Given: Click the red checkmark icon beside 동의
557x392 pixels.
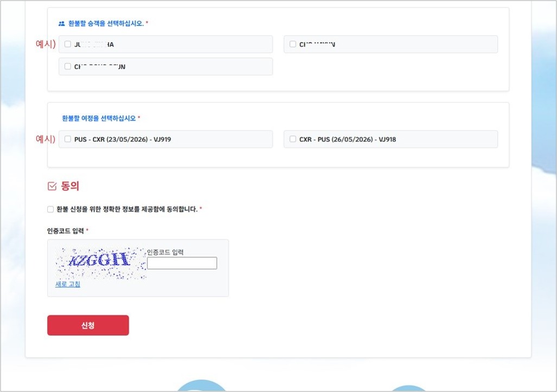Looking at the screenshot, I should [x=52, y=187].
